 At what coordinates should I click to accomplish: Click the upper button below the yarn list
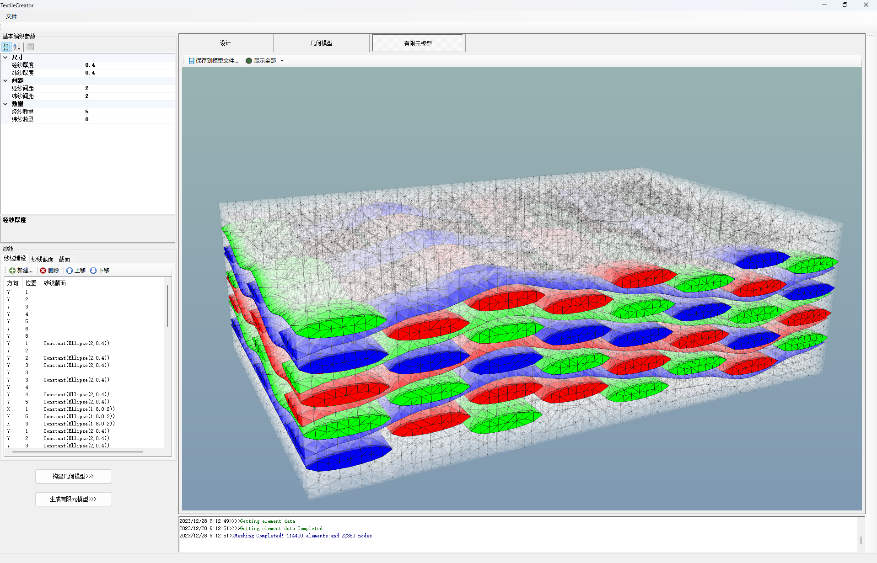tap(73, 476)
